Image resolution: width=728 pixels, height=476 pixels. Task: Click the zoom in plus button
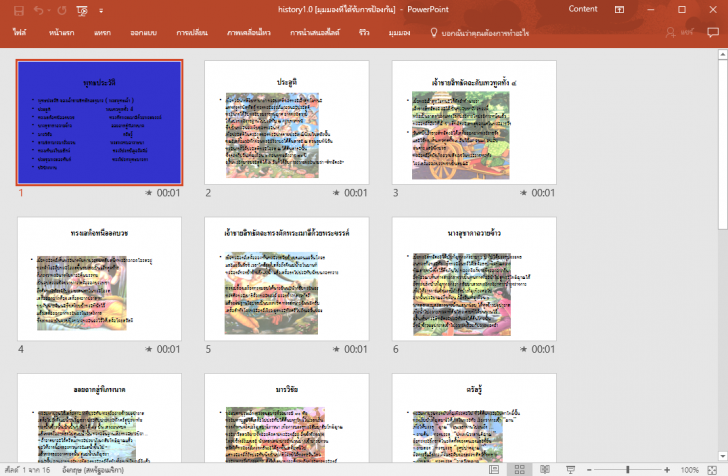coord(667,470)
